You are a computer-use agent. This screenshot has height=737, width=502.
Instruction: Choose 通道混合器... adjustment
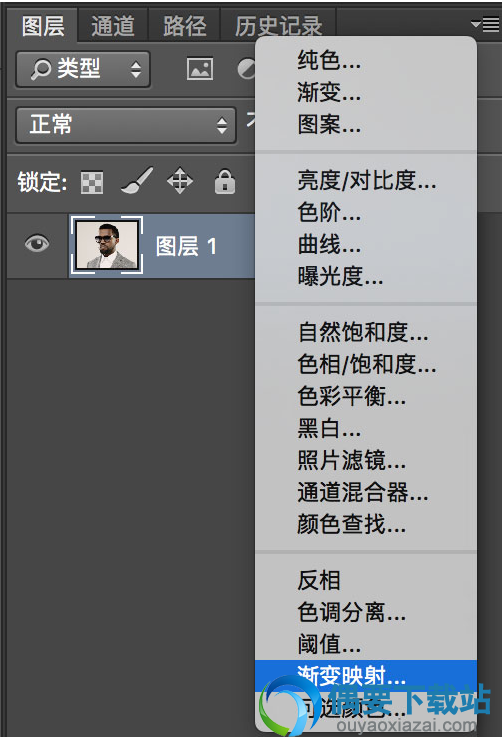point(366,492)
